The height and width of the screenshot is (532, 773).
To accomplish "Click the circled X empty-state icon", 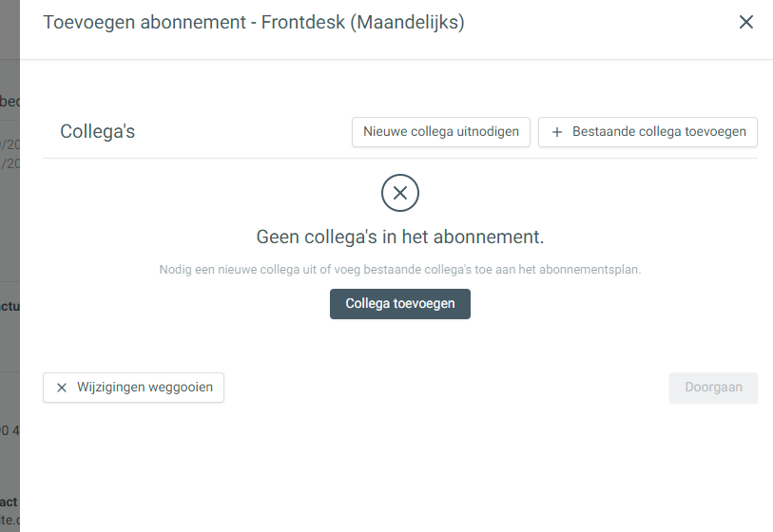I will 399,193.
